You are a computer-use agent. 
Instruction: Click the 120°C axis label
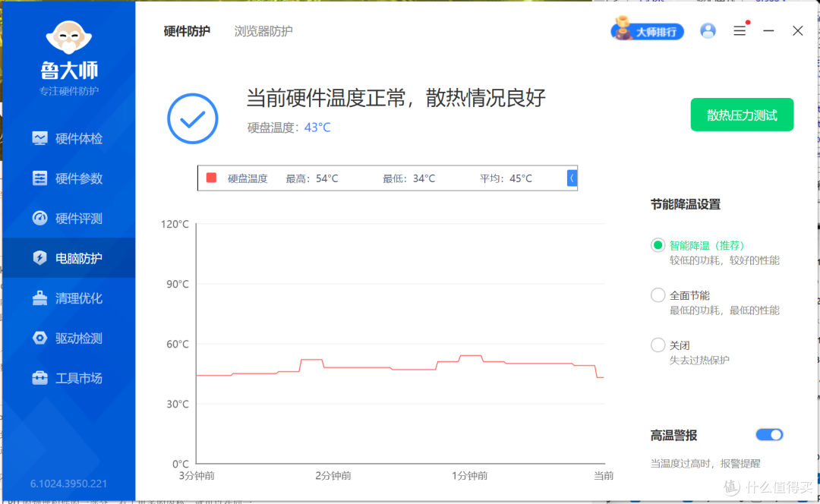click(x=175, y=224)
